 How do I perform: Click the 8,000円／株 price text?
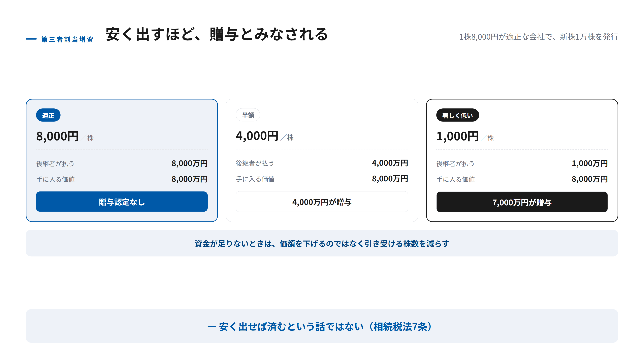[65, 137]
